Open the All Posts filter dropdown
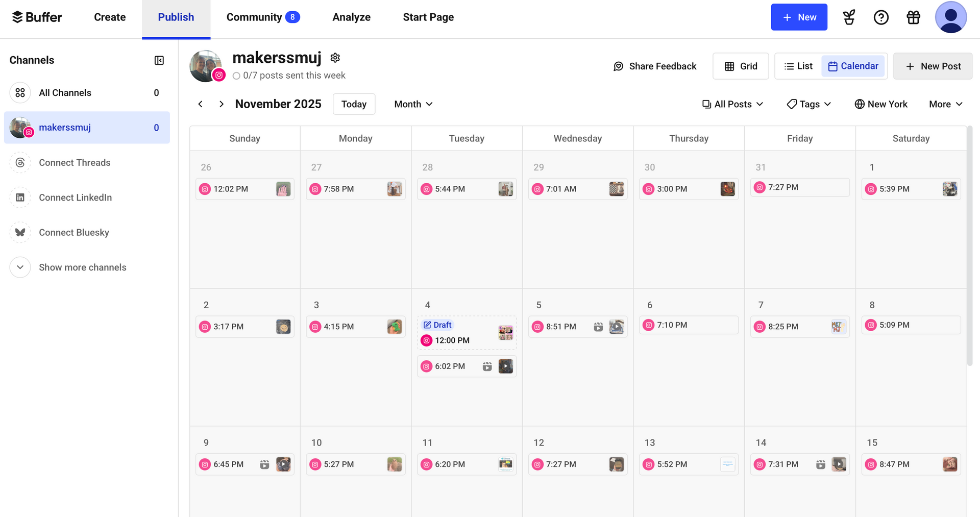The image size is (980, 517). 732,104
